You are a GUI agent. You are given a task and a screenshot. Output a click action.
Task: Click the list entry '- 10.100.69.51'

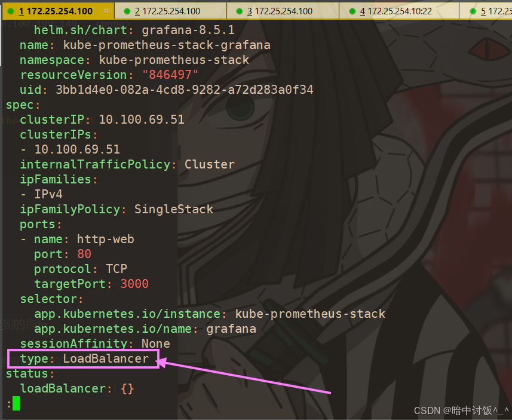click(70, 149)
